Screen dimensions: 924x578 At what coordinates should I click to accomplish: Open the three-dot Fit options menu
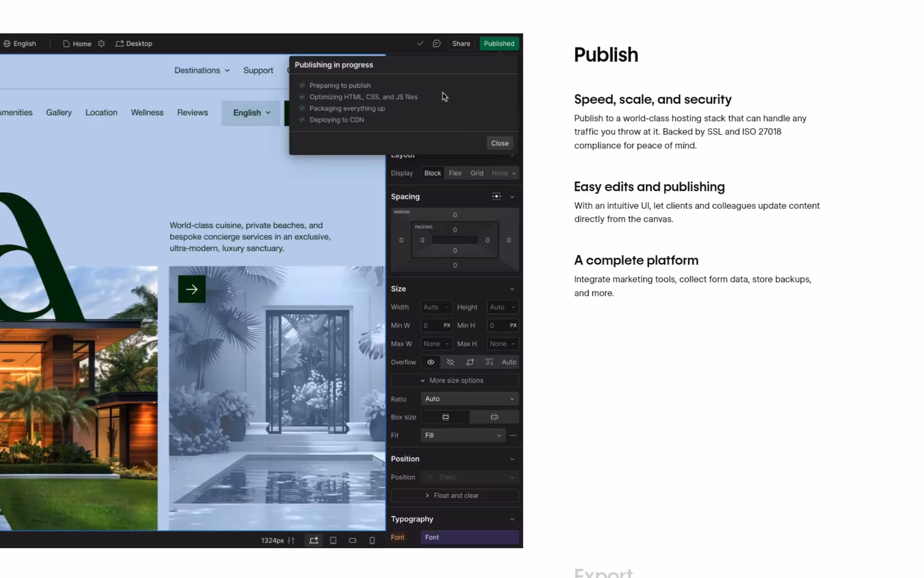[513, 435]
